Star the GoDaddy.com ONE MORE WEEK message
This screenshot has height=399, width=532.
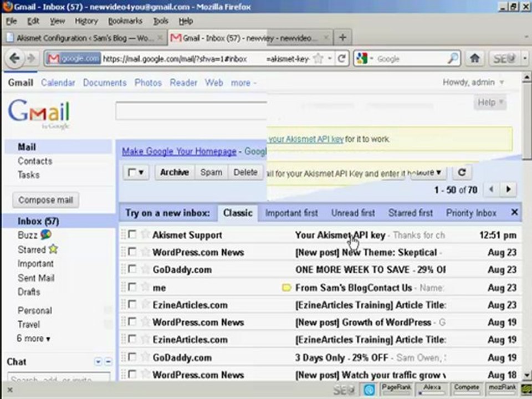coord(145,269)
